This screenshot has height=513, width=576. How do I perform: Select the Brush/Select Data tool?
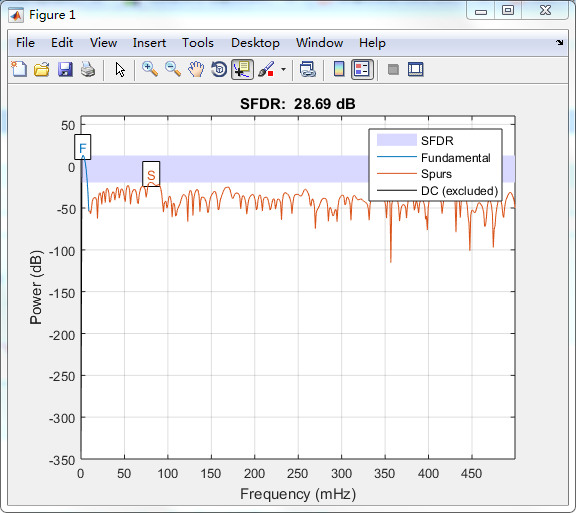(266, 69)
